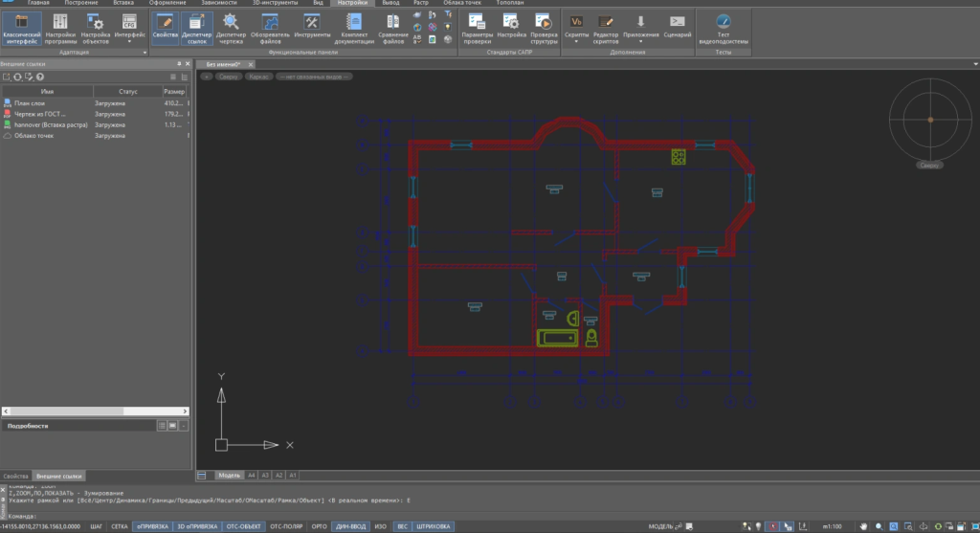The width and height of the screenshot is (980, 533).
Task: Run Тест видеоподсистемы
Action: (724, 28)
